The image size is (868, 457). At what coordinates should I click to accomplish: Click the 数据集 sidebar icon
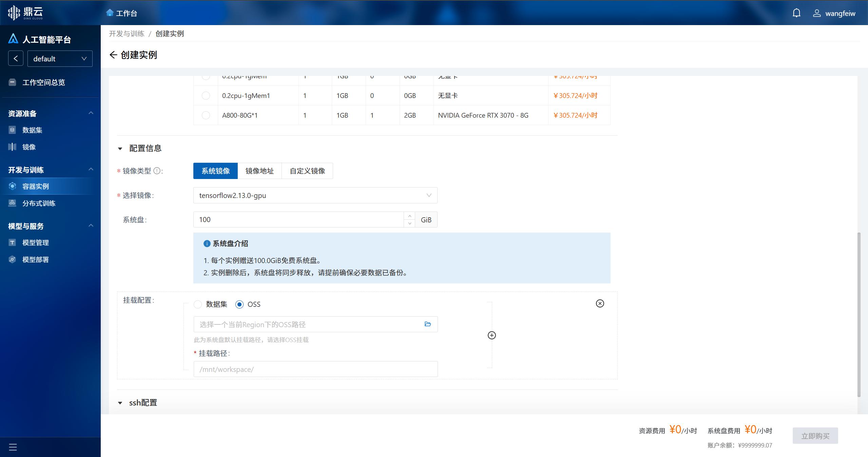[12, 130]
